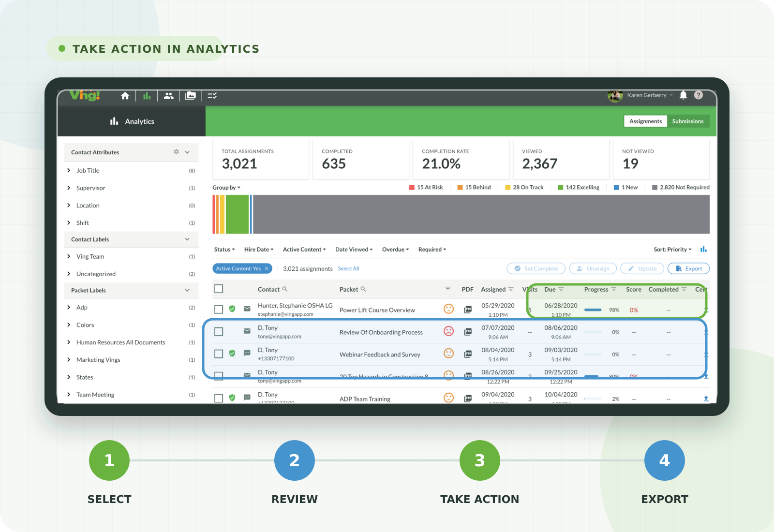The image size is (774, 532).
Task: Open the Overdue filter dropdown
Action: (396, 250)
